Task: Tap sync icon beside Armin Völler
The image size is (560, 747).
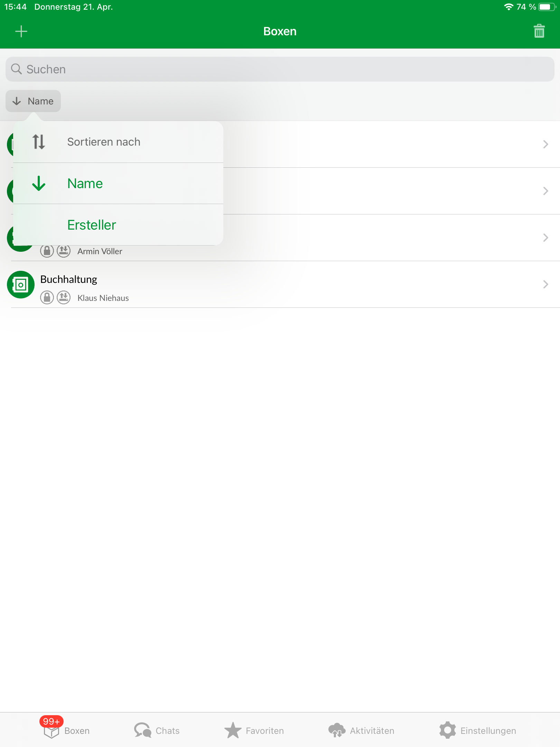Action: 64,251
